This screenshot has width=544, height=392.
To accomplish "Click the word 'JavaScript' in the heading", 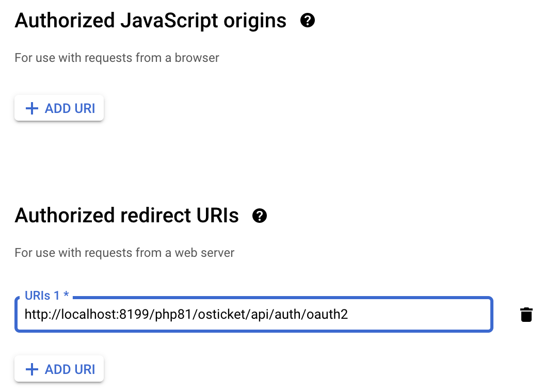I will click(x=169, y=21).
